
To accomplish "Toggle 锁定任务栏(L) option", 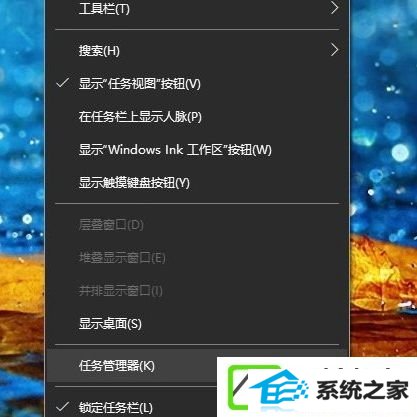I will [132, 407].
